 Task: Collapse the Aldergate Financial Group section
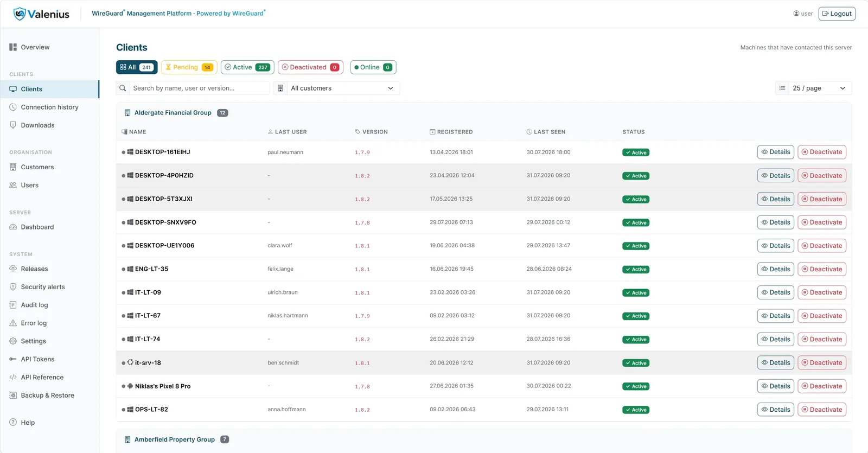(x=484, y=113)
